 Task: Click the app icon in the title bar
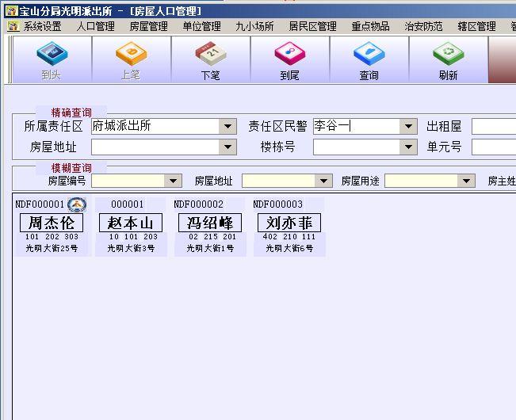12,11
